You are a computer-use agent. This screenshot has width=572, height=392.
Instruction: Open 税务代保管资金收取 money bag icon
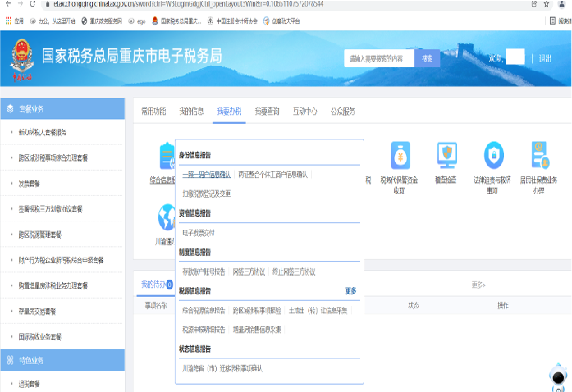click(400, 156)
